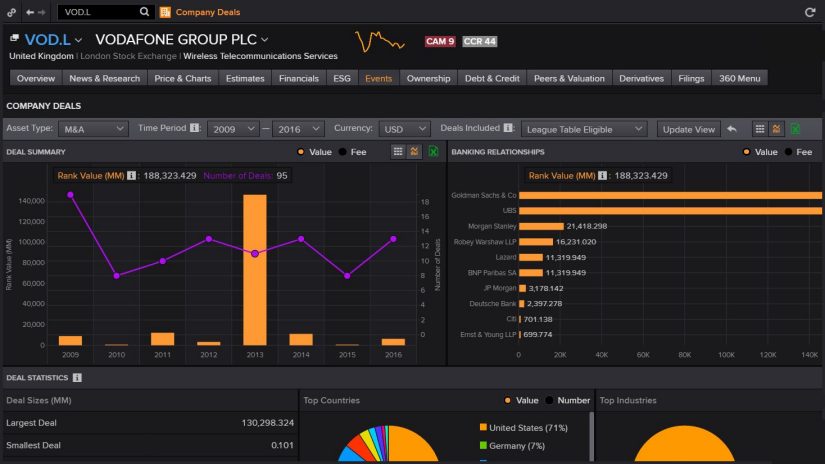Image resolution: width=825 pixels, height=464 pixels.
Task: Select chart view icon in filter bar
Action: (x=776, y=129)
